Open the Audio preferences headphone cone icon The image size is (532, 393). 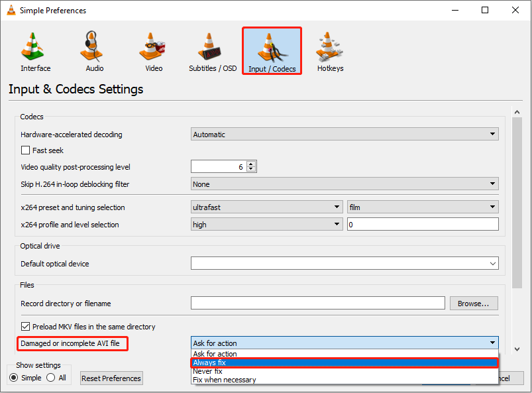point(91,46)
